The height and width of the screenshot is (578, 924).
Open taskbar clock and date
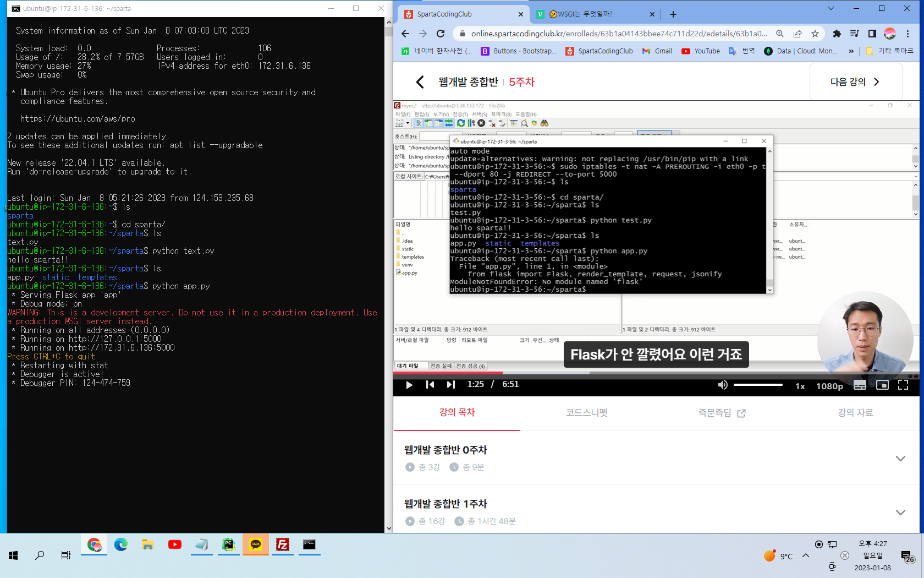(873, 555)
